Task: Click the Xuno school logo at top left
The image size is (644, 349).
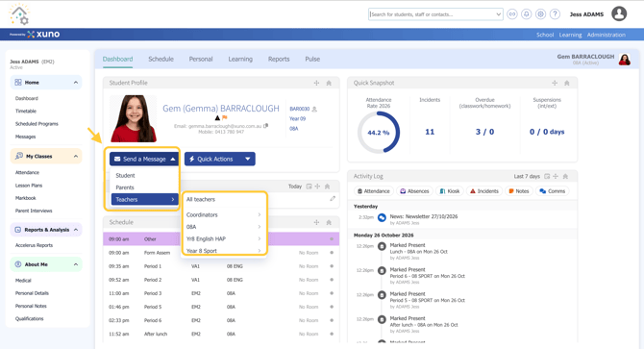Action: (x=19, y=14)
